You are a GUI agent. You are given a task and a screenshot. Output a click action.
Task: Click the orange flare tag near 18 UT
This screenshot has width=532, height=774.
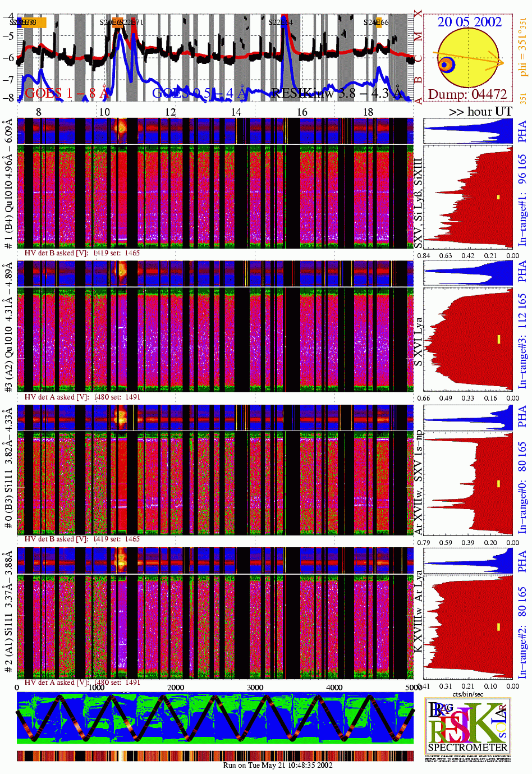[378, 22]
